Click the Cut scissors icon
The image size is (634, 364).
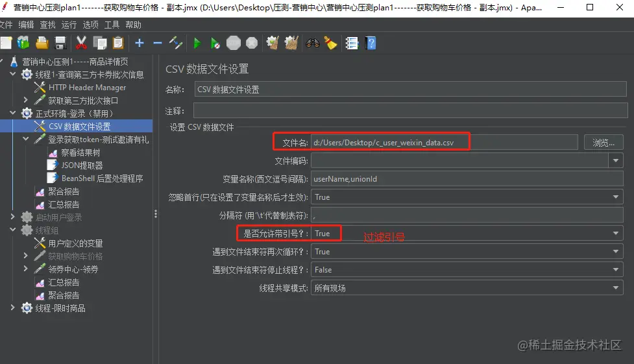[81, 43]
